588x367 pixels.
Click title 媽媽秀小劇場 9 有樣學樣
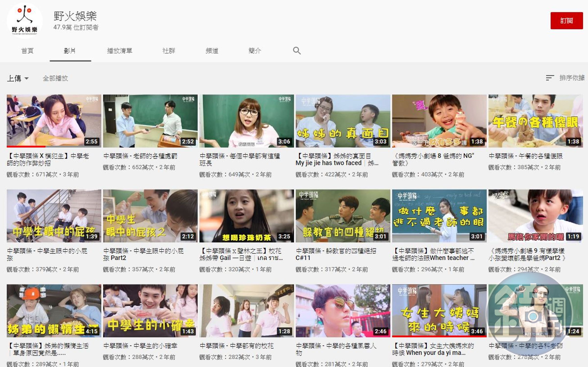(527, 254)
